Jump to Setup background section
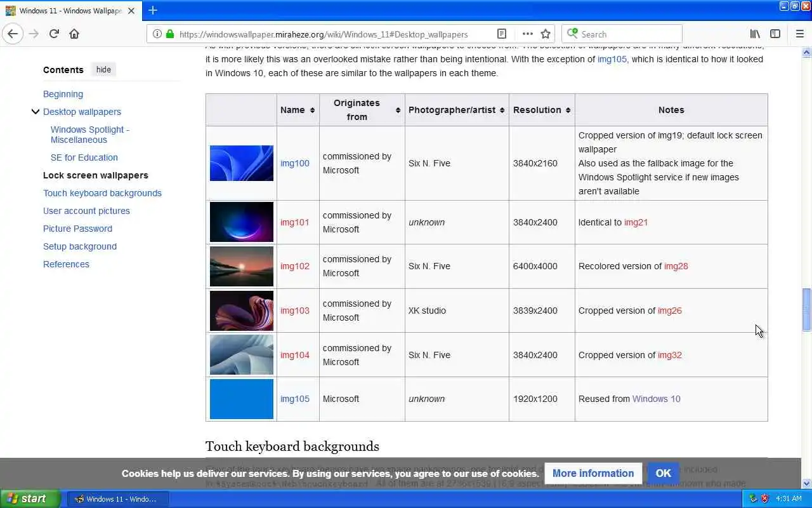Screen dimensions: 812x508 (x=80, y=246)
